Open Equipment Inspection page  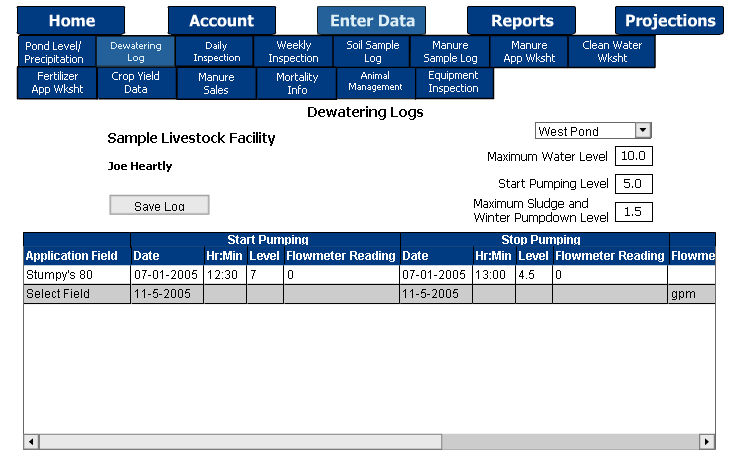coord(454,83)
